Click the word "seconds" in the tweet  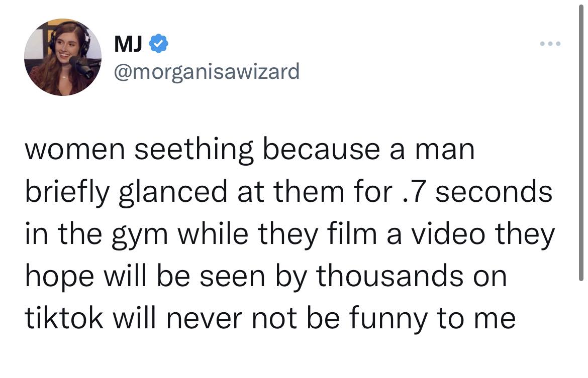494,192
